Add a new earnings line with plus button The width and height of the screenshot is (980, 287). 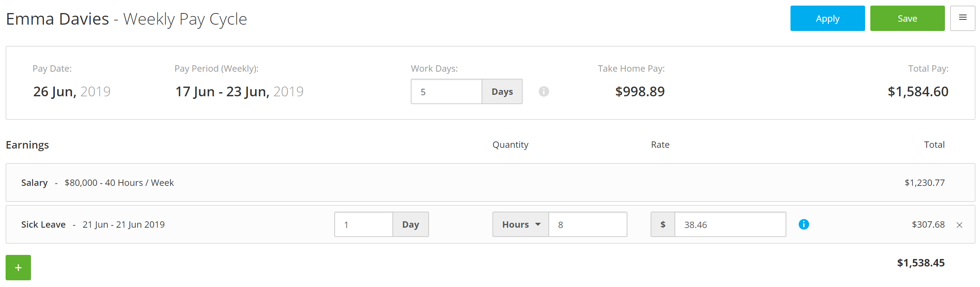click(18, 267)
